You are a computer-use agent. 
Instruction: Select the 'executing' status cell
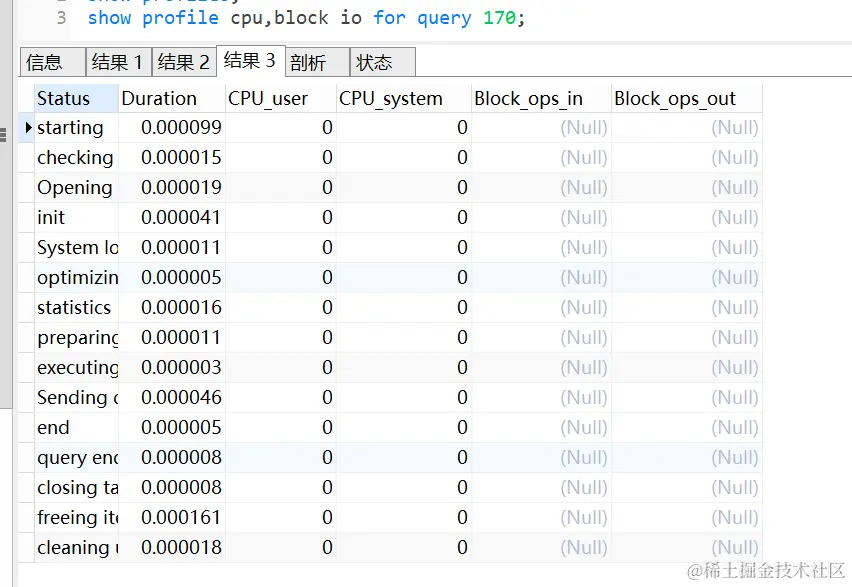click(x=76, y=367)
